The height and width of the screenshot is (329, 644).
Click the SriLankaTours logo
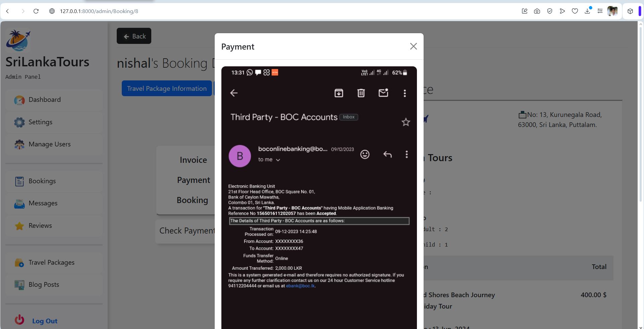pyautogui.click(x=18, y=41)
